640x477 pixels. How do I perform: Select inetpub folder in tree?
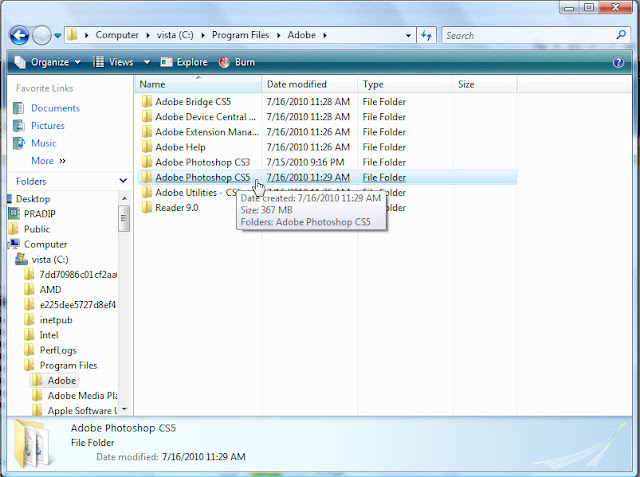56,320
